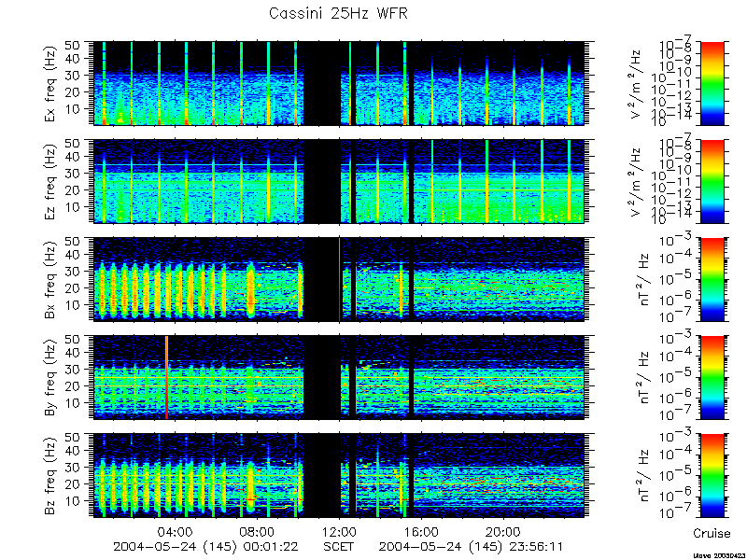Click the "16:00" time axis label
Screen dimensions: 747x560
point(421,531)
